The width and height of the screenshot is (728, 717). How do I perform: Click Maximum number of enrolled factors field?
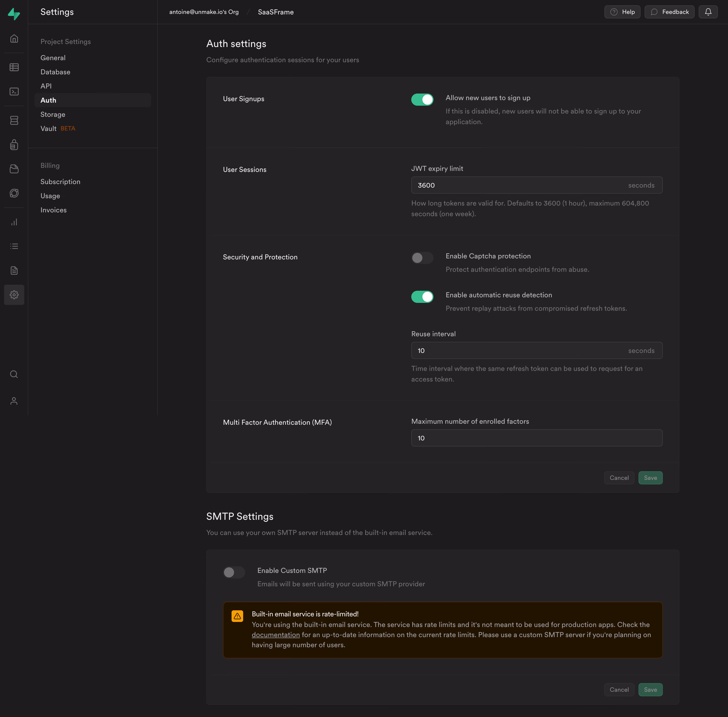[x=536, y=438]
